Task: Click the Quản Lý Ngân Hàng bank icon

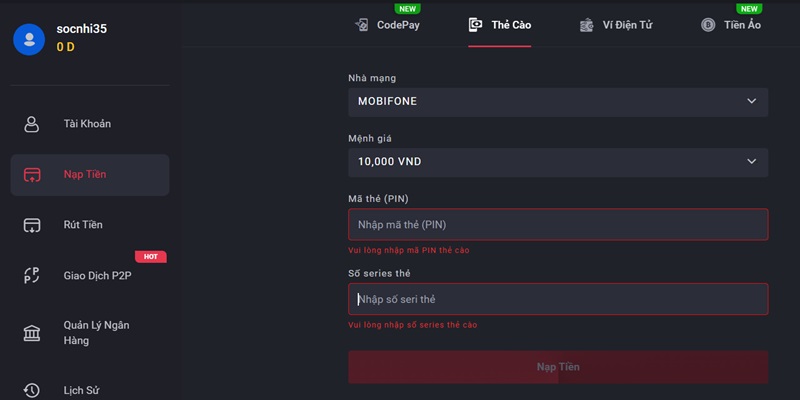Action: point(32,333)
